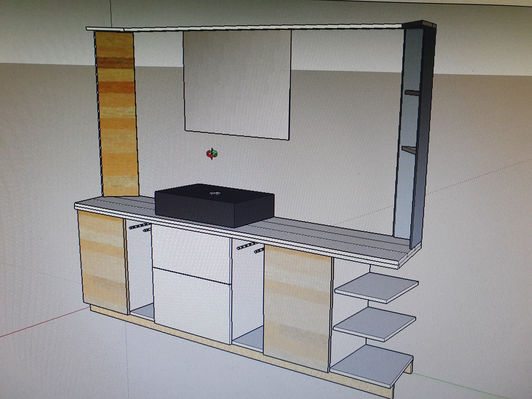Click the upper small peg on right panel

pos(412,93)
